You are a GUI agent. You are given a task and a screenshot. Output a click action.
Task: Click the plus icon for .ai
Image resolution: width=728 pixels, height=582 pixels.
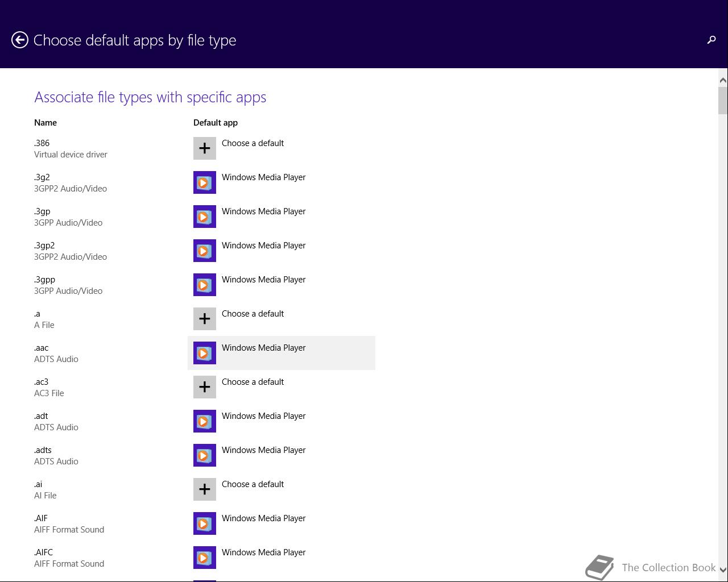205,489
